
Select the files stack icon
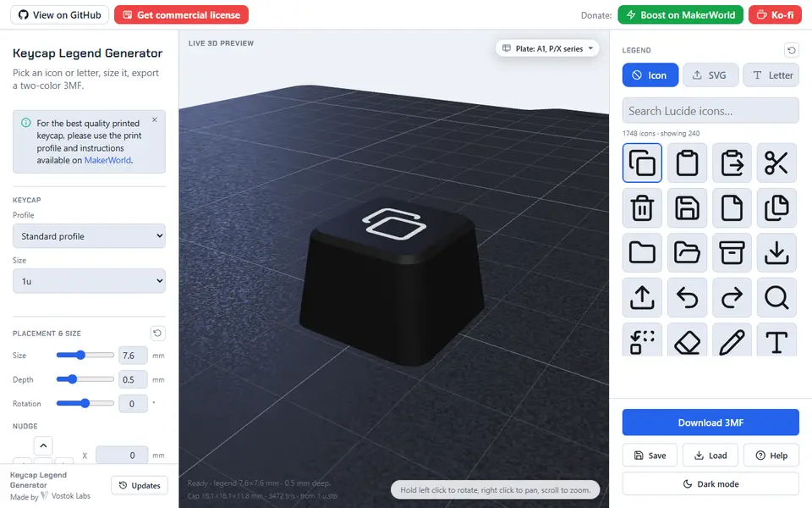776,208
